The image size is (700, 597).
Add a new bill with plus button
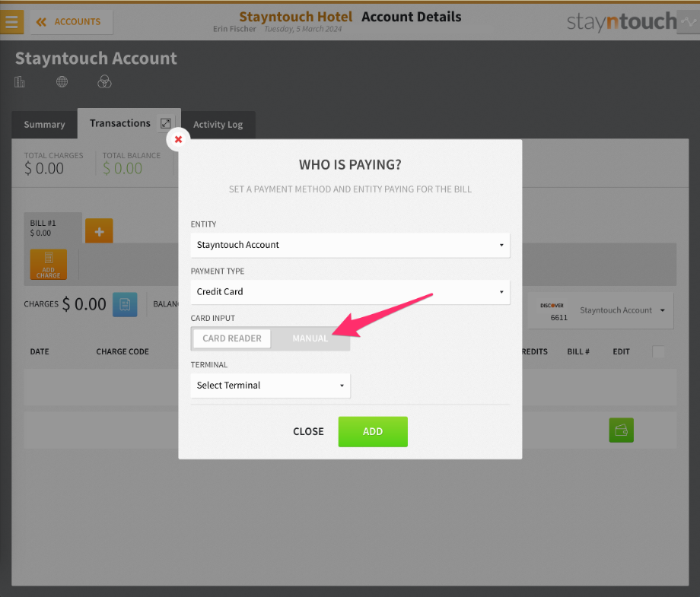point(99,230)
